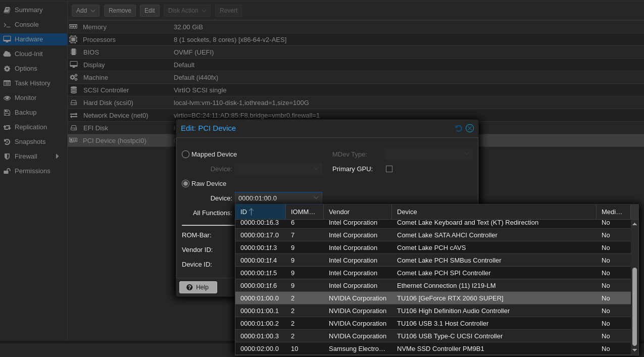
Task: Select TU106 High Definition Audio Controller row
Action: click(433, 311)
